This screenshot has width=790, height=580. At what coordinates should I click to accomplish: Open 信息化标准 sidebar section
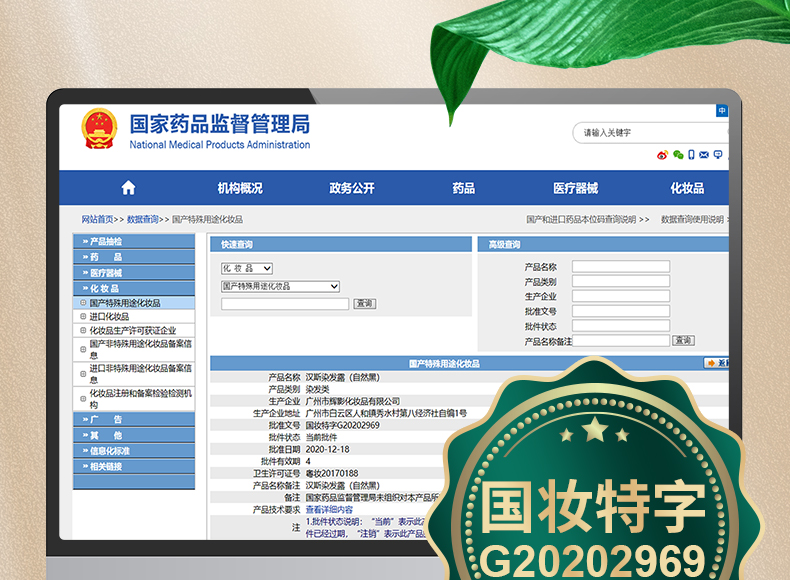point(134,450)
